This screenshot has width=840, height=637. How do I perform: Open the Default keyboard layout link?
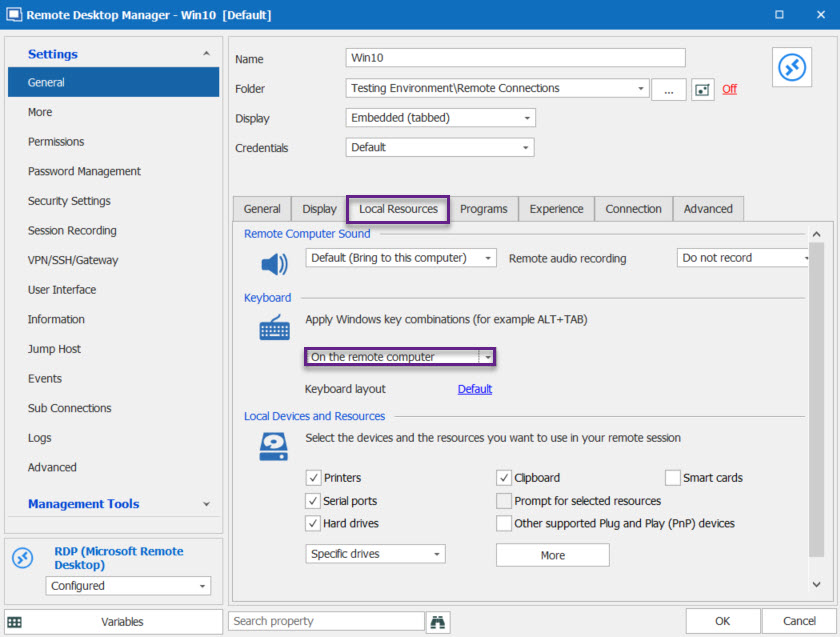point(475,389)
